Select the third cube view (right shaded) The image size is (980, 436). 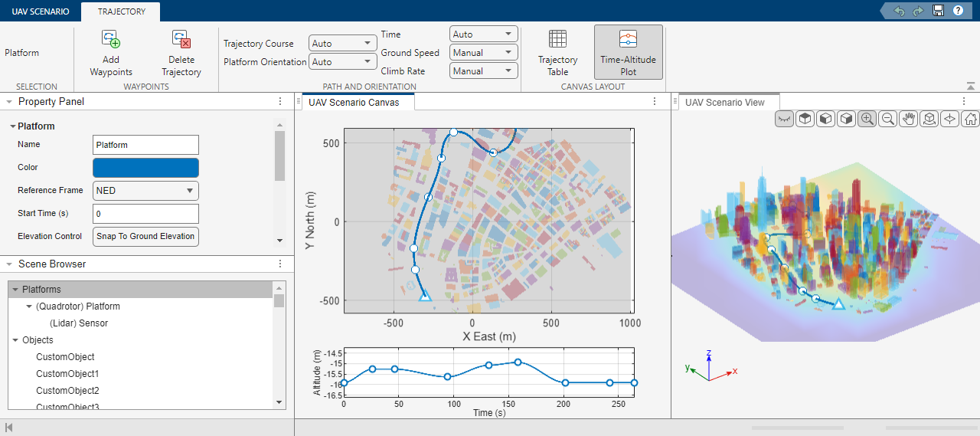846,119
